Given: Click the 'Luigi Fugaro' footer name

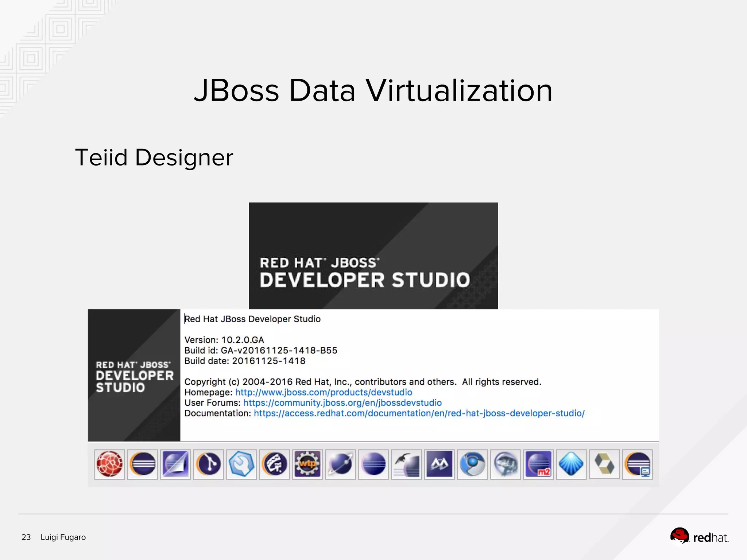Looking at the screenshot, I should tap(63, 537).
